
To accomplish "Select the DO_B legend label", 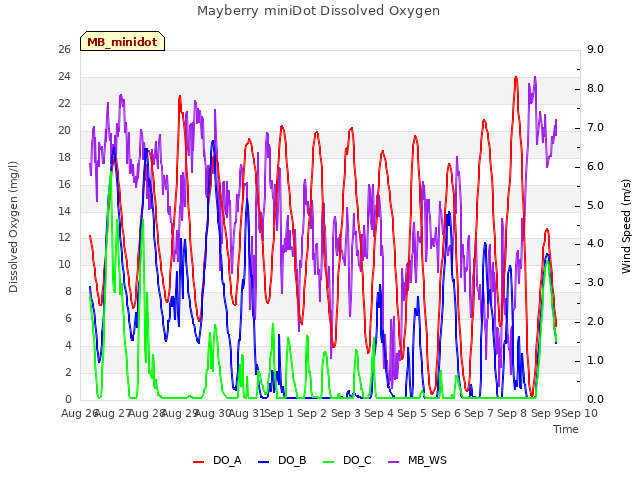I will 292,460.
